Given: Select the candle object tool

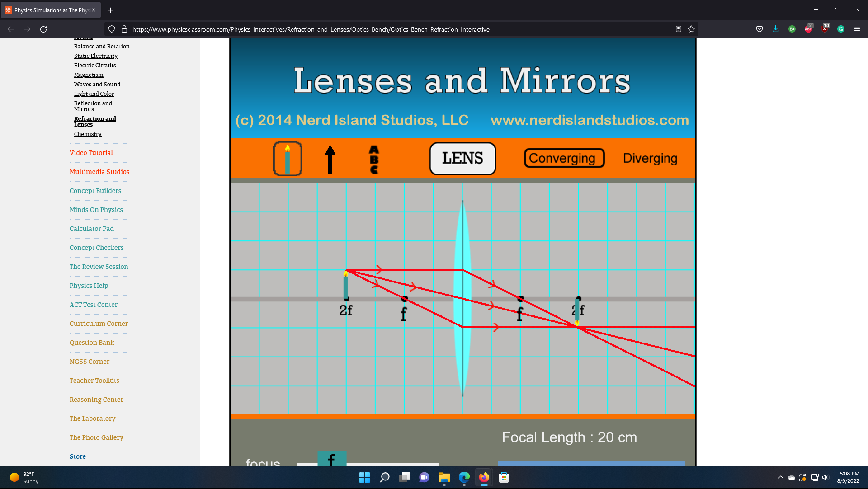Looking at the screenshot, I should [287, 159].
